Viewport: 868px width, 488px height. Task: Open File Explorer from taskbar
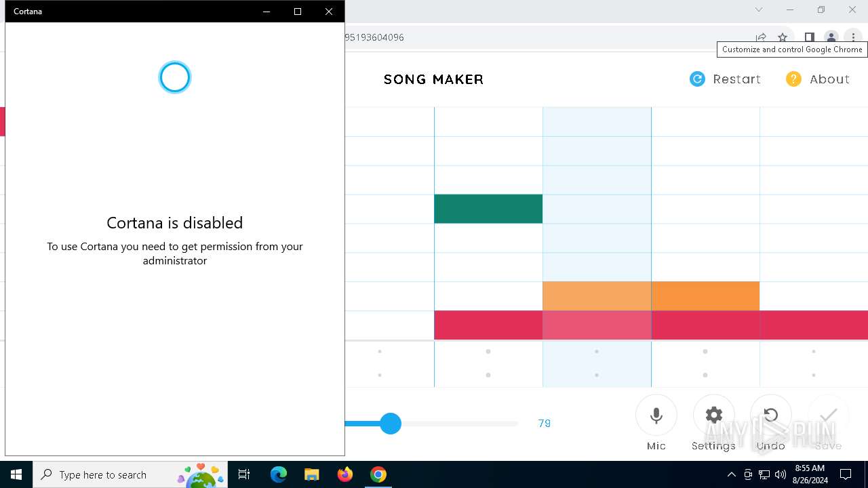pos(311,474)
